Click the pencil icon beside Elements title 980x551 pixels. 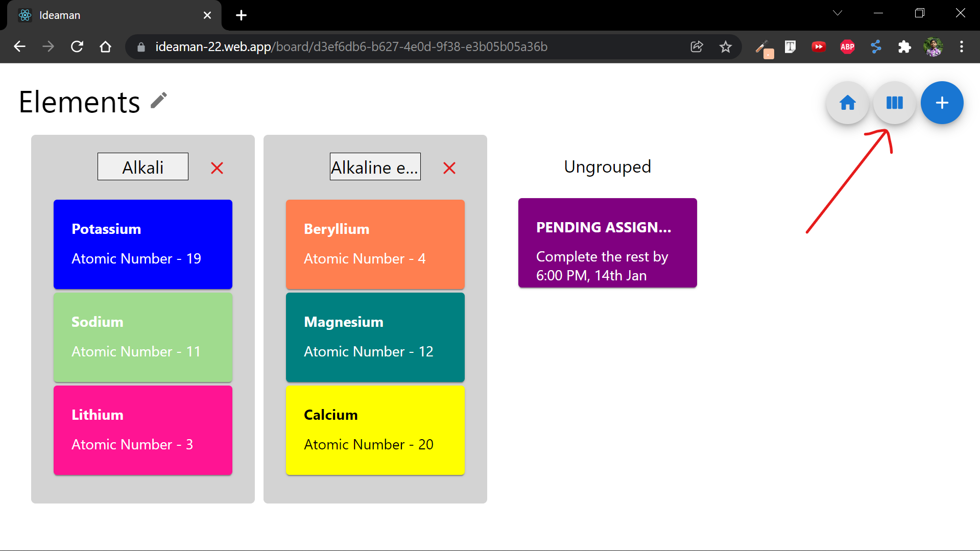tap(159, 101)
